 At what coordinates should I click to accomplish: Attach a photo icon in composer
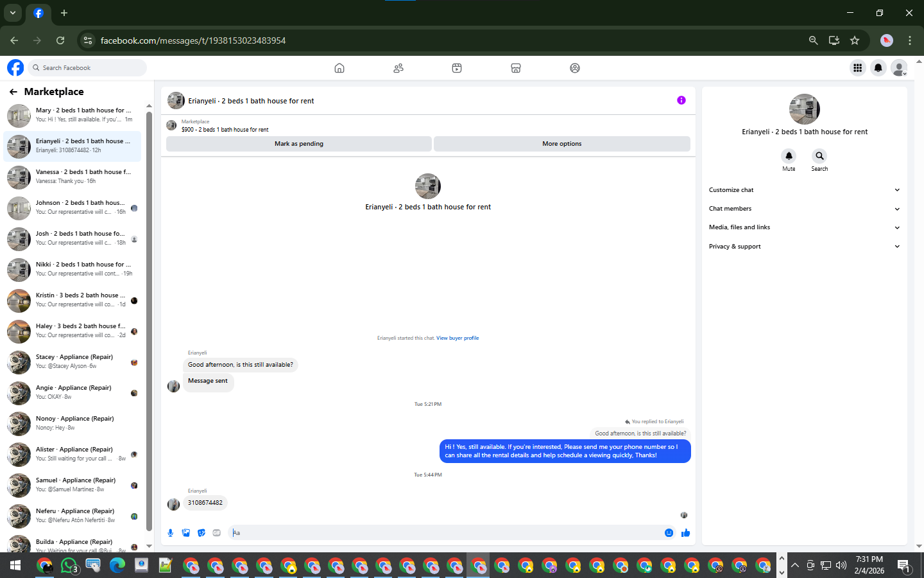point(186,532)
